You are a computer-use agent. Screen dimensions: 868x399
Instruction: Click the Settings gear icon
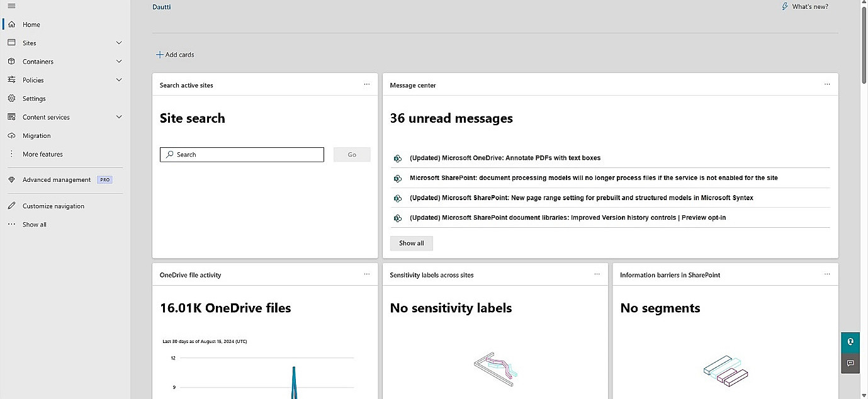(x=11, y=99)
